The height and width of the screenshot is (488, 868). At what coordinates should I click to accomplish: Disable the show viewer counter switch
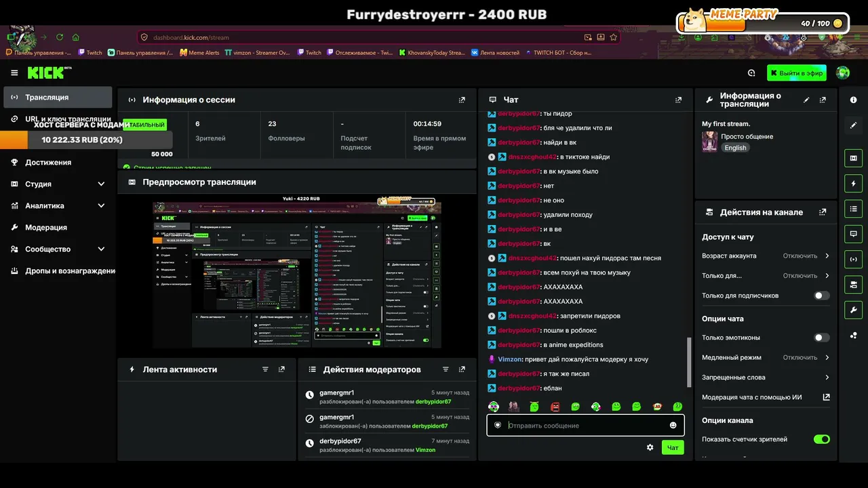(x=821, y=439)
